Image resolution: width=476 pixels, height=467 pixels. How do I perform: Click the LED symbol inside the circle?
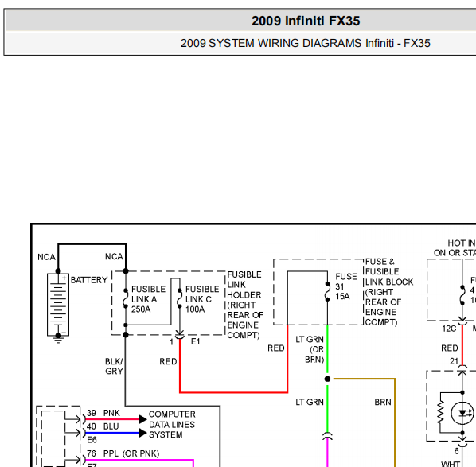462,413
